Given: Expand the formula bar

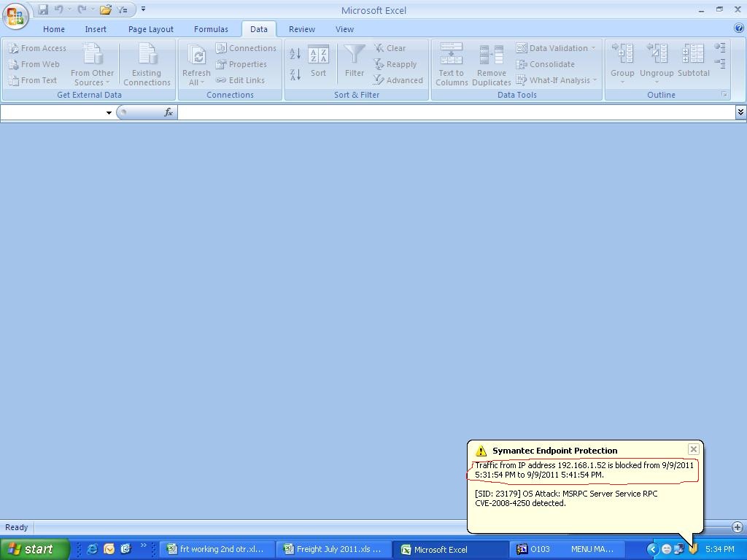Looking at the screenshot, I should [740, 112].
